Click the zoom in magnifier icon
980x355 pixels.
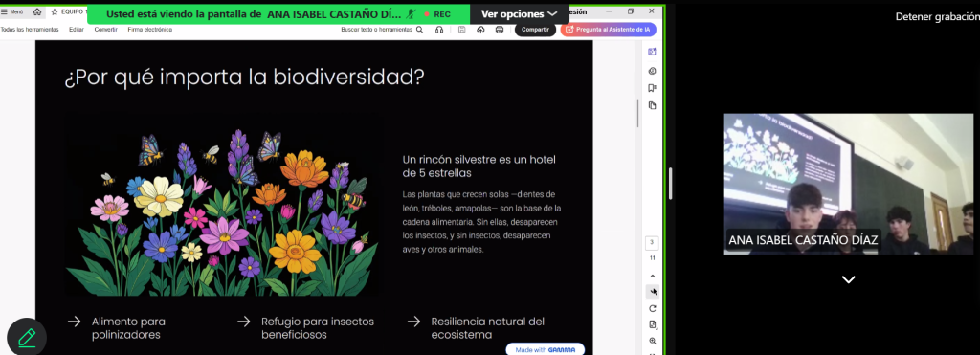pos(653,342)
